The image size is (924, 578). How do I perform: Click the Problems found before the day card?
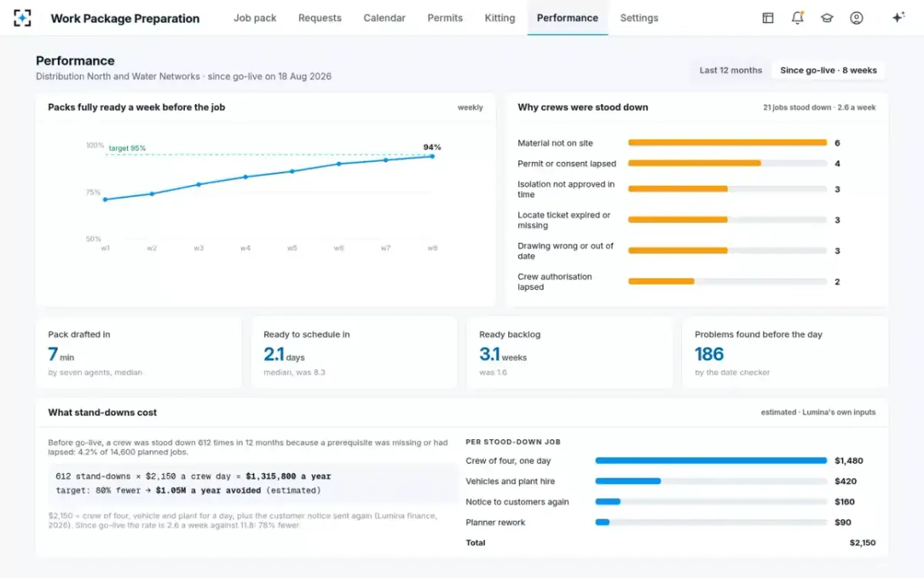pyautogui.click(x=785, y=353)
